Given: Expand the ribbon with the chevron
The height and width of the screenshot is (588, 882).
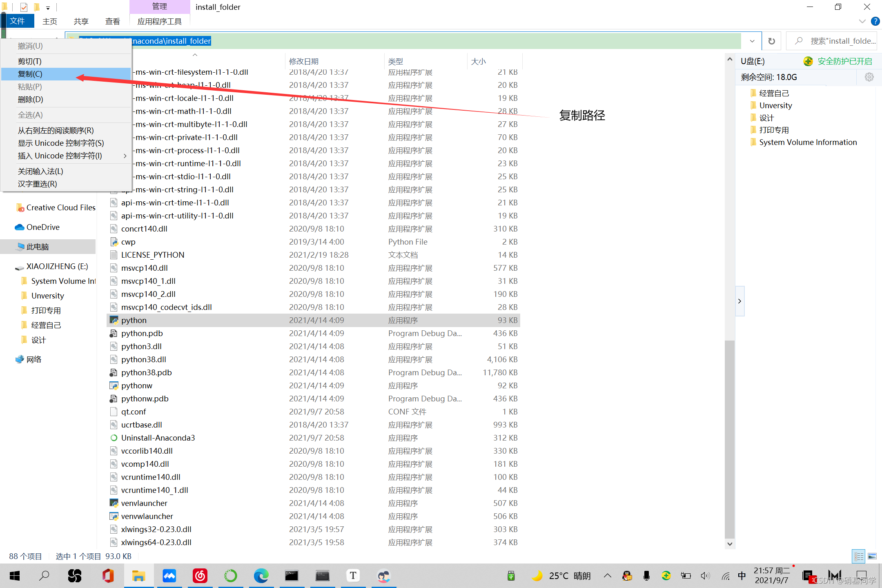Looking at the screenshot, I should pyautogui.click(x=862, y=21).
